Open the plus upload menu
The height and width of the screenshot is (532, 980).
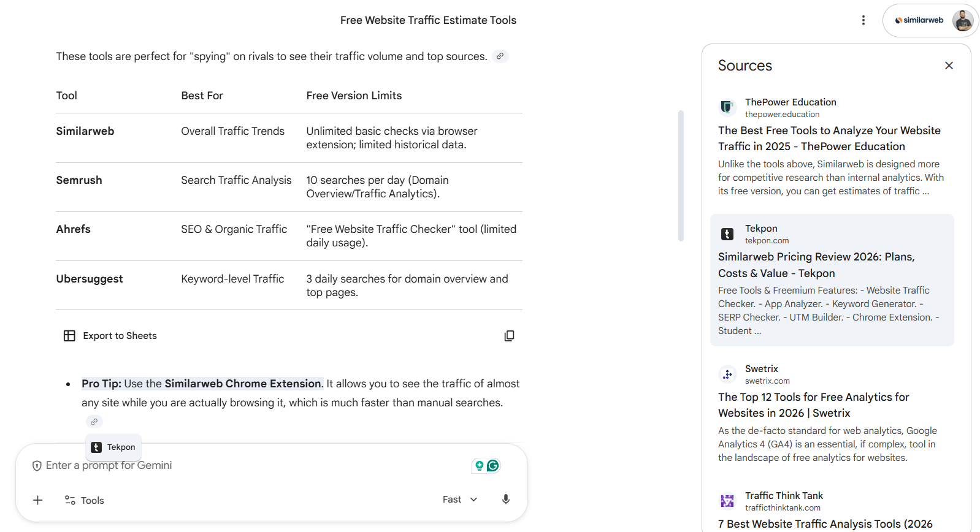(x=37, y=500)
